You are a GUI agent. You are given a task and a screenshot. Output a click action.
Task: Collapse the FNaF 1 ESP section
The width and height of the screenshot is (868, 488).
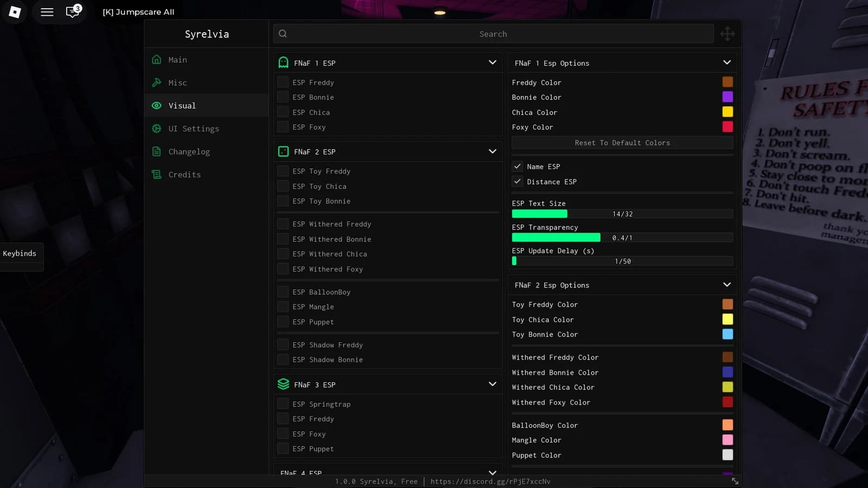(x=493, y=62)
